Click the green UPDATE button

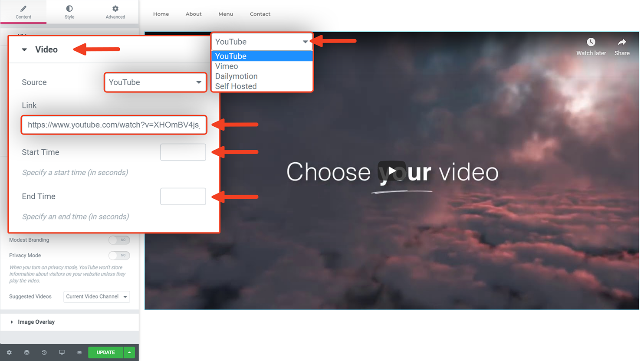106,352
